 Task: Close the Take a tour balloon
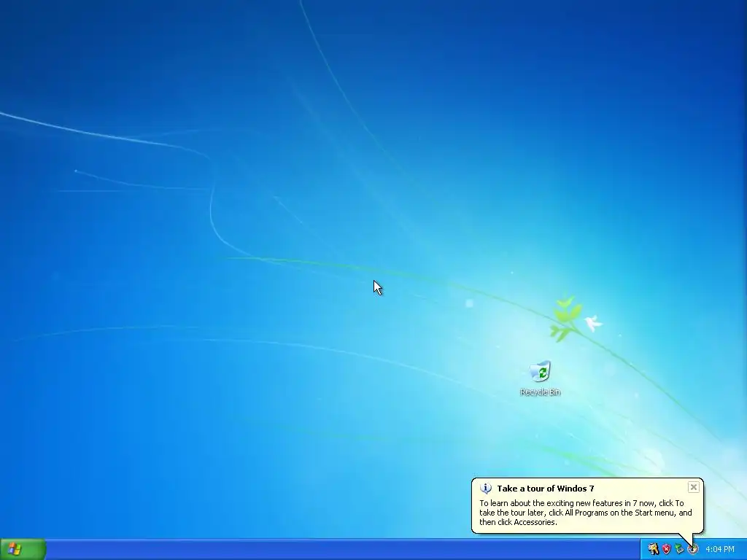click(x=693, y=487)
